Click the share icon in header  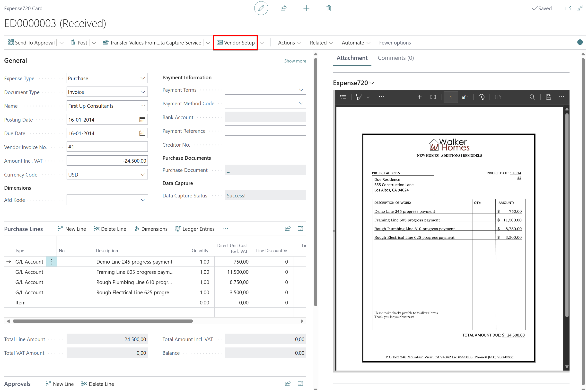coord(283,8)
